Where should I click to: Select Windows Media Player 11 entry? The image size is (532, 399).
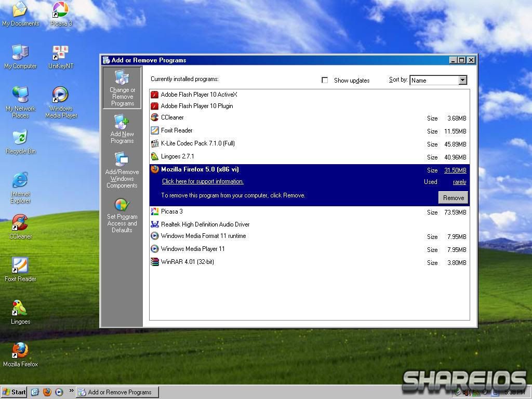[x=310, y=249]
